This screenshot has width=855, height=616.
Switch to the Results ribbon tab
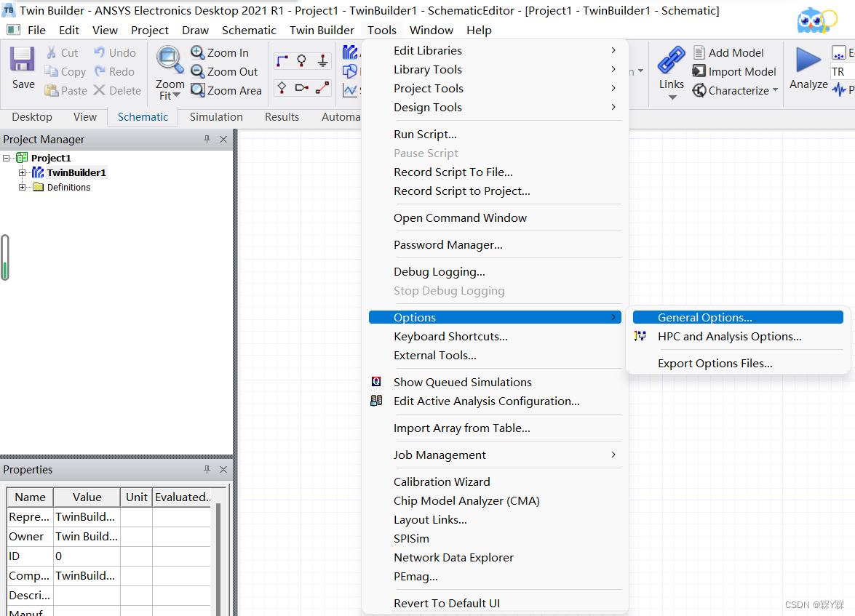point(282,116)
